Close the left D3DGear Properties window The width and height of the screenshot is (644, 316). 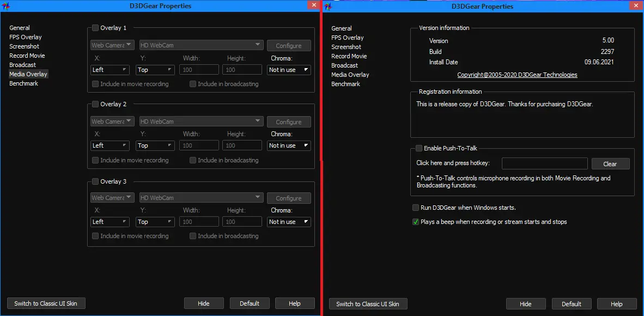(314, 5)
